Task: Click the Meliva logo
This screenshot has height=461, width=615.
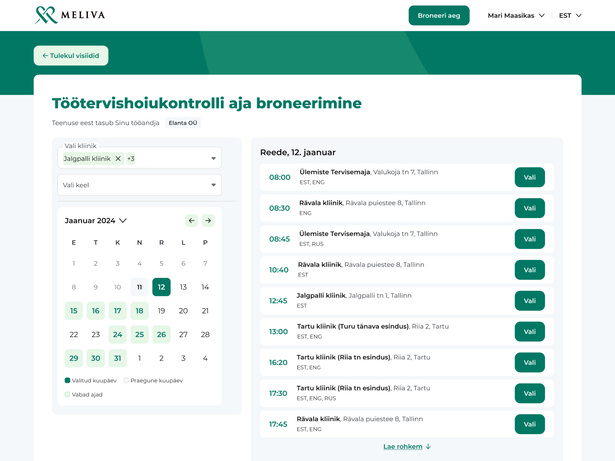Action: tap(69, 15)
